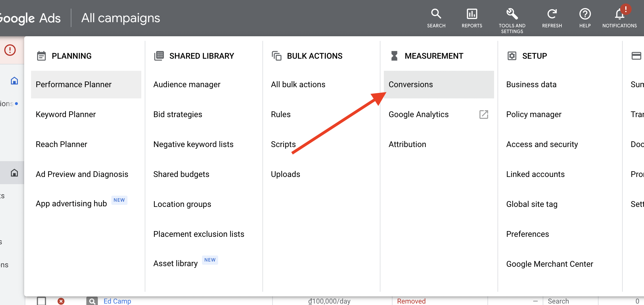Click the Google Ads logo

tap(30, 18)
